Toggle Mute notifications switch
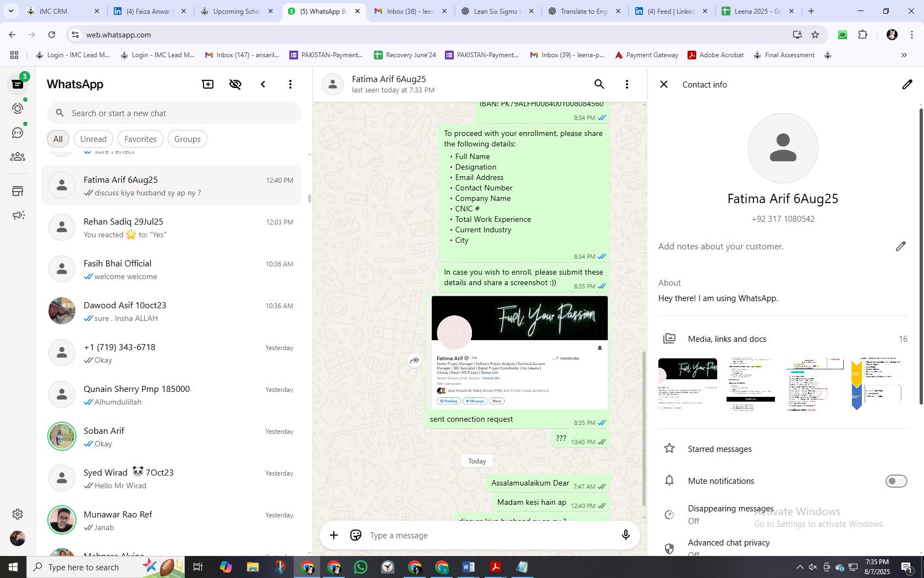The image size is (924, 578). 896,481
